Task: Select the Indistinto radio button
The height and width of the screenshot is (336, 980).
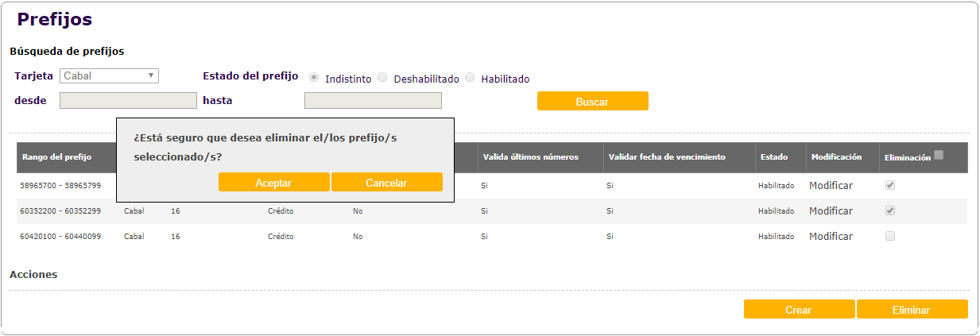Action: 314,78
